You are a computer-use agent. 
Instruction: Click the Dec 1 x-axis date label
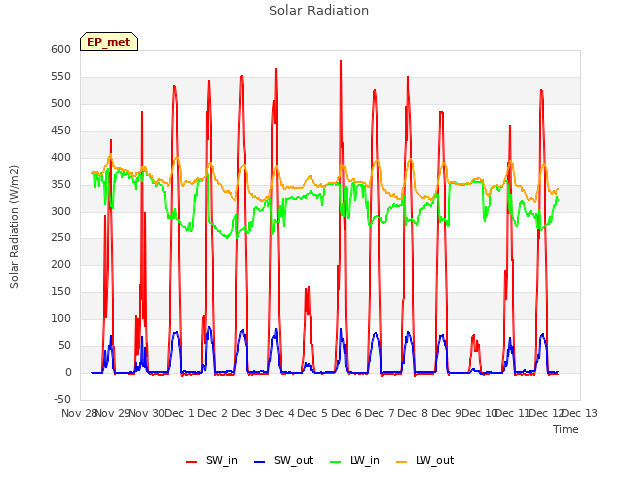180,413
